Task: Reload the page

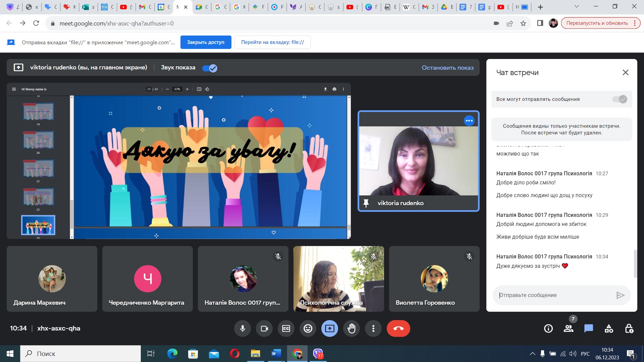Action: pos(36,23)
